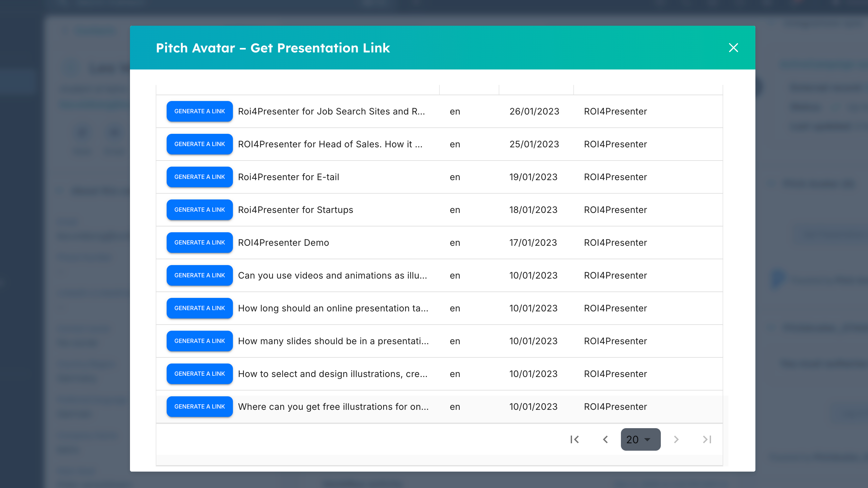Generate a link for the videos and animations article
Image resolution: width=868 pixels, height=488 pixels.
tap(199, 275)
